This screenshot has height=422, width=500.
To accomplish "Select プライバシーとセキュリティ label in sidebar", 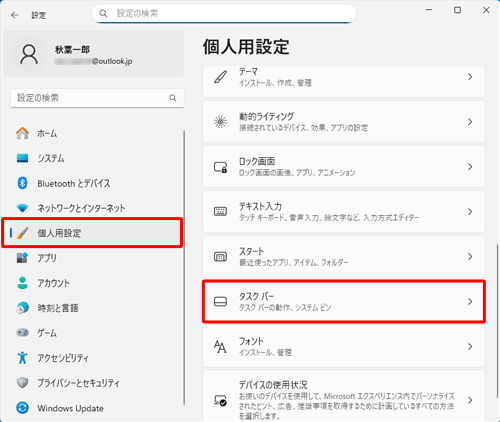I will 78,383.
